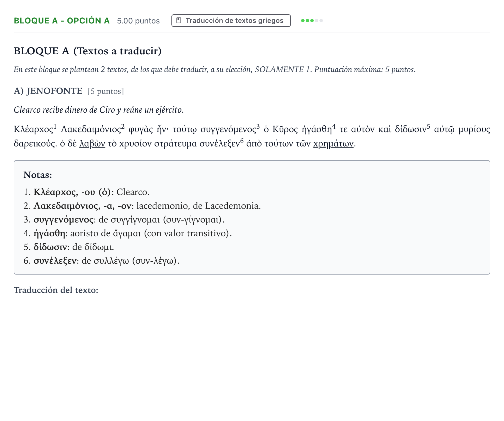The image size is (504, 421).
Task: Click footnote marker 1 after Κλέαρχος
Action: tap(55, 126)
